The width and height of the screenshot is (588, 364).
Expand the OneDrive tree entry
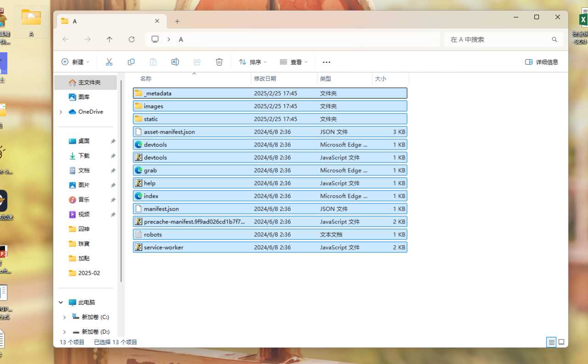pos(60,112)
